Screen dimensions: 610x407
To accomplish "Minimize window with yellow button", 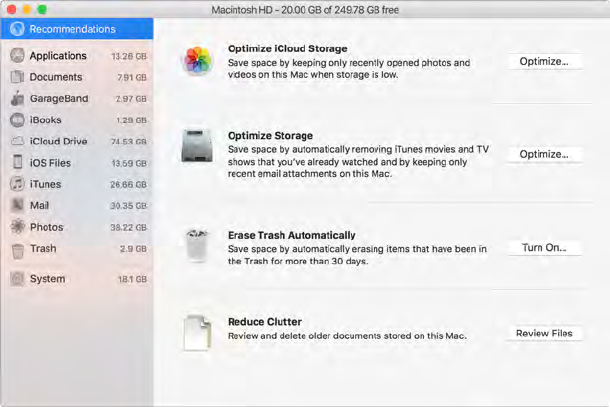I will click(x=27, y=9).
